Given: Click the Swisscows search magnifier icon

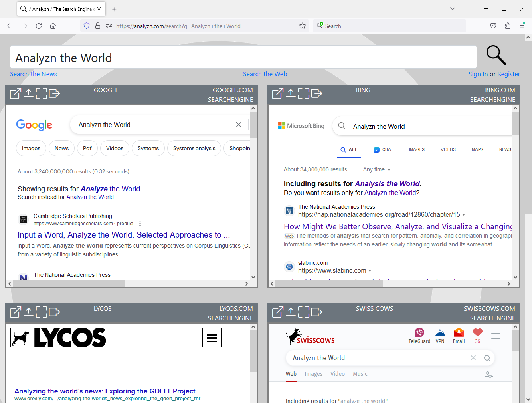Looking at the screenshot, I should (x=487, y=358).
